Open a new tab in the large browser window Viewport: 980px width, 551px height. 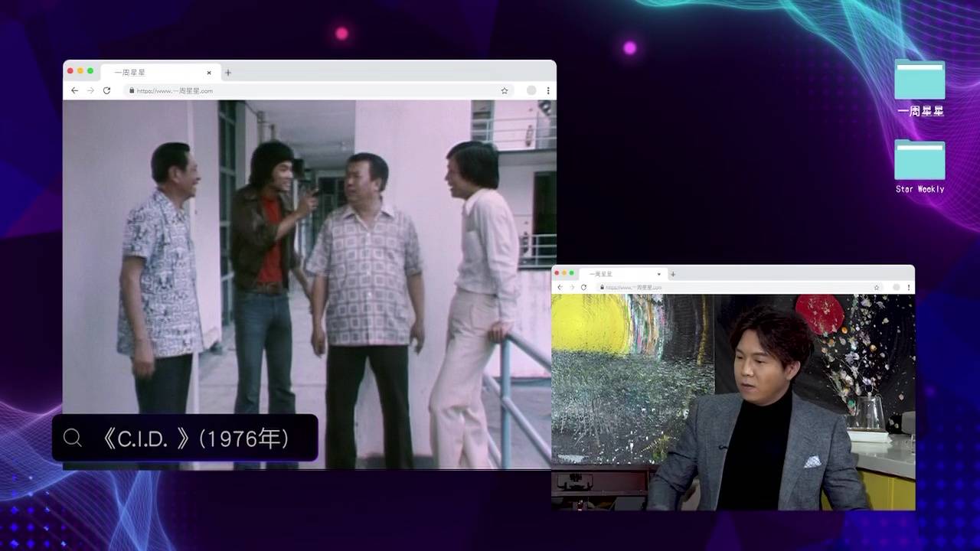click(227, 73)
